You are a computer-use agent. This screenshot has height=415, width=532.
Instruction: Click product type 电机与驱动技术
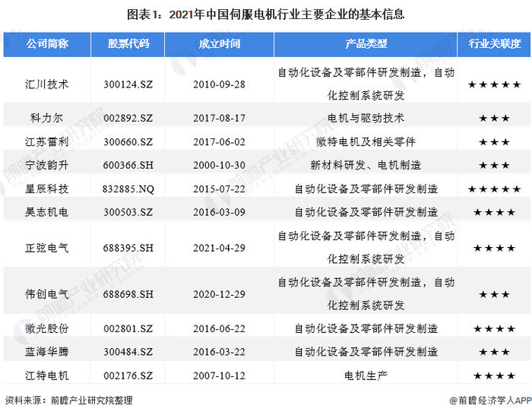coord(366,118)
